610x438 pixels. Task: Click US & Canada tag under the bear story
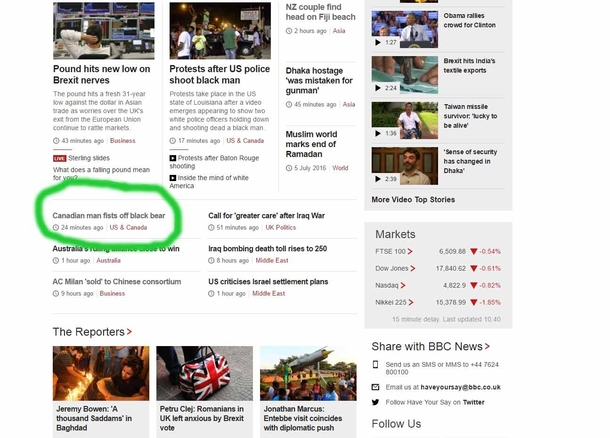tap(128, 228)
